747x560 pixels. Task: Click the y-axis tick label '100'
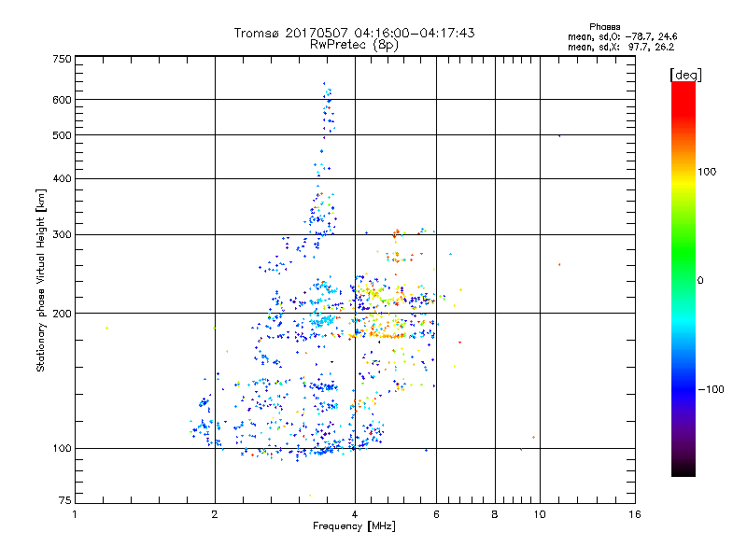click(x=62, y=449)
